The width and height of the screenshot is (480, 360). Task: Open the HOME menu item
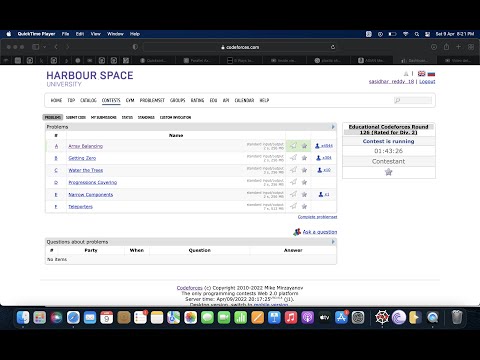(56, 100)
